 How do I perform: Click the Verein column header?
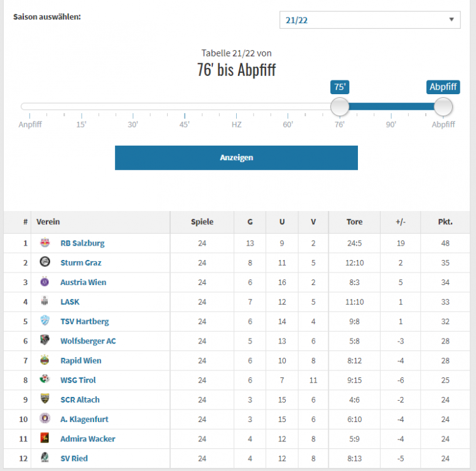point(48,222)
